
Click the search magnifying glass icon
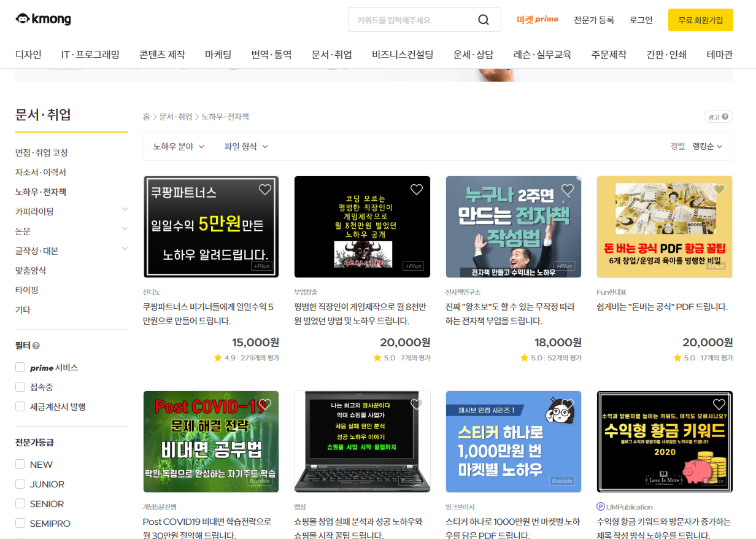pyautogui.click(x=484, y=20)
